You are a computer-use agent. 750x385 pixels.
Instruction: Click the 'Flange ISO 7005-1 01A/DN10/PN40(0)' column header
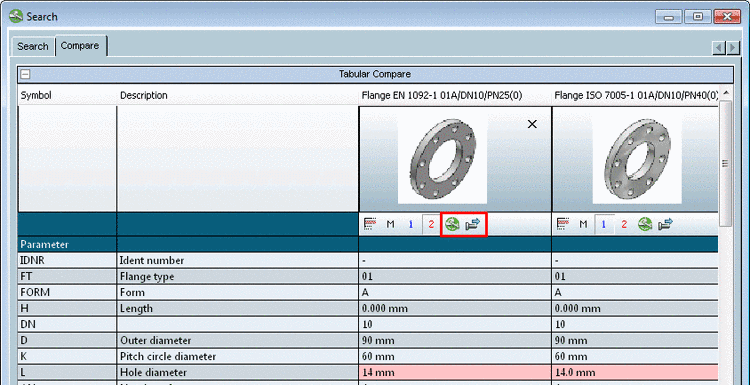pyautogui.click(x=636, y=95)
